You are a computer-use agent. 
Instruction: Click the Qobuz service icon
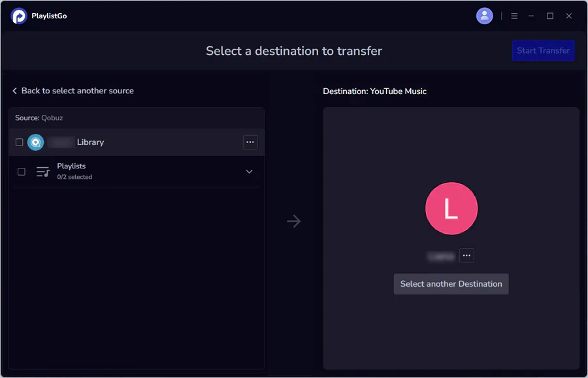tap(36, 142)
